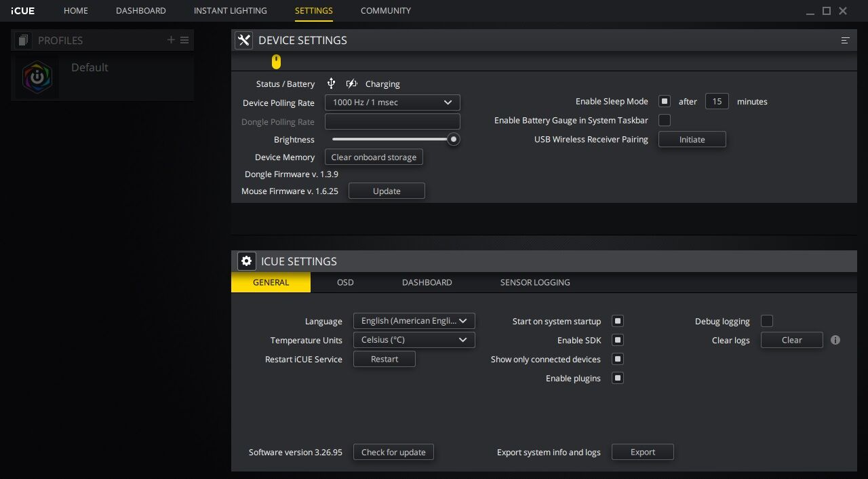Enable Battery Gauge in System Taskbar checkbox
This screenshot has height=479, width=868.
(x=665, y=120)
